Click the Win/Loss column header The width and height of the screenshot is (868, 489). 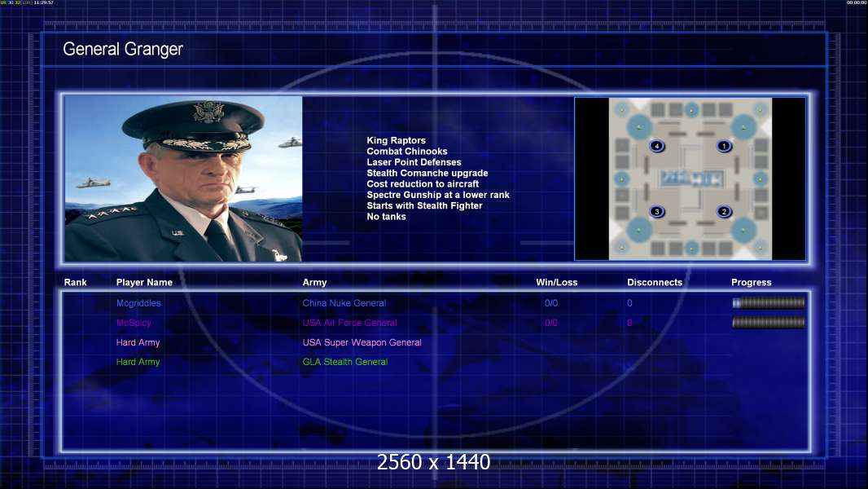556,283
